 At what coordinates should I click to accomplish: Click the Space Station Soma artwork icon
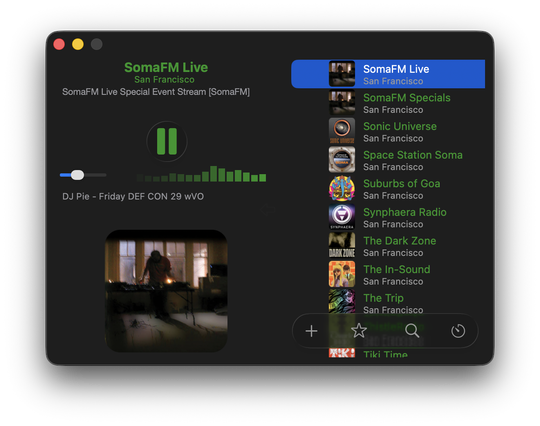[342, 159]
